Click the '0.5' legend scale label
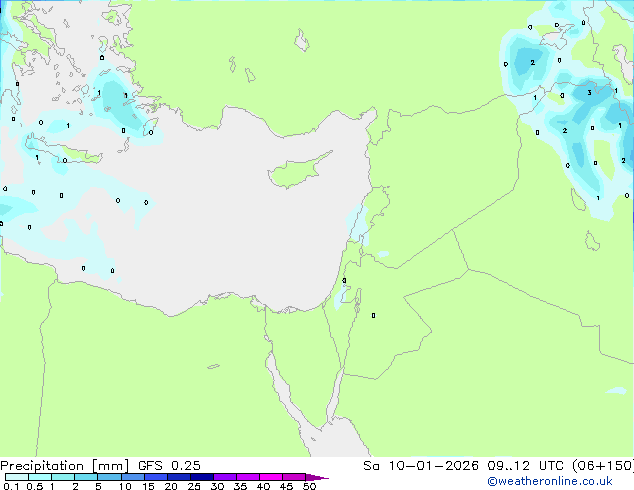The width and height of the screenshot is (634, 490). (34, 486)
